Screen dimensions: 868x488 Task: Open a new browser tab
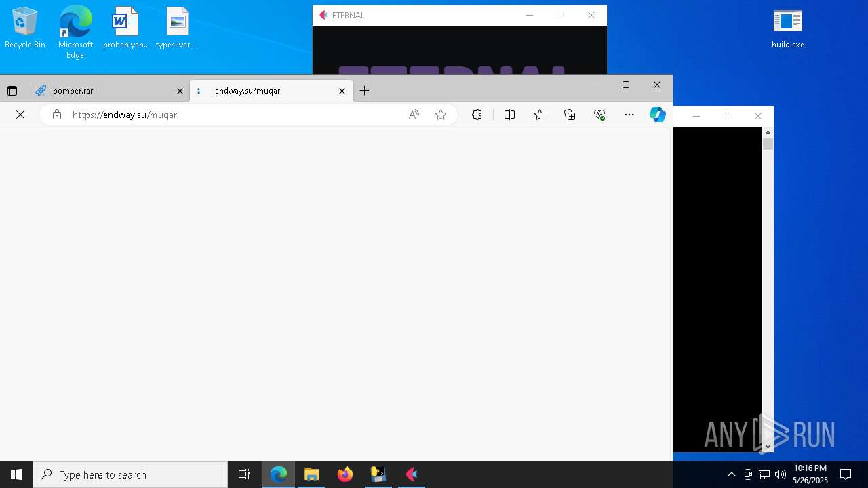(365, 91)
